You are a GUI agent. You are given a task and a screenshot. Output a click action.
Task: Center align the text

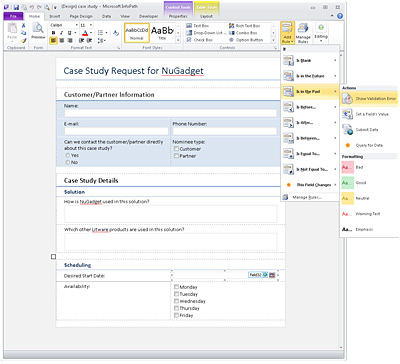62,41
